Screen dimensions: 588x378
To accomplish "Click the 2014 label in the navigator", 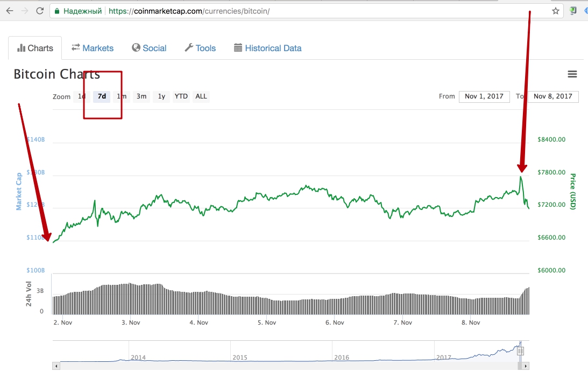I will 138,358.
